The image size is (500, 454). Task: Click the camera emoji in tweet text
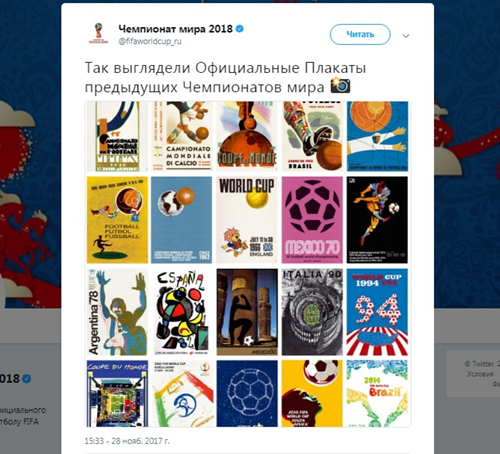pyautogui.click(x=340, y=86)
